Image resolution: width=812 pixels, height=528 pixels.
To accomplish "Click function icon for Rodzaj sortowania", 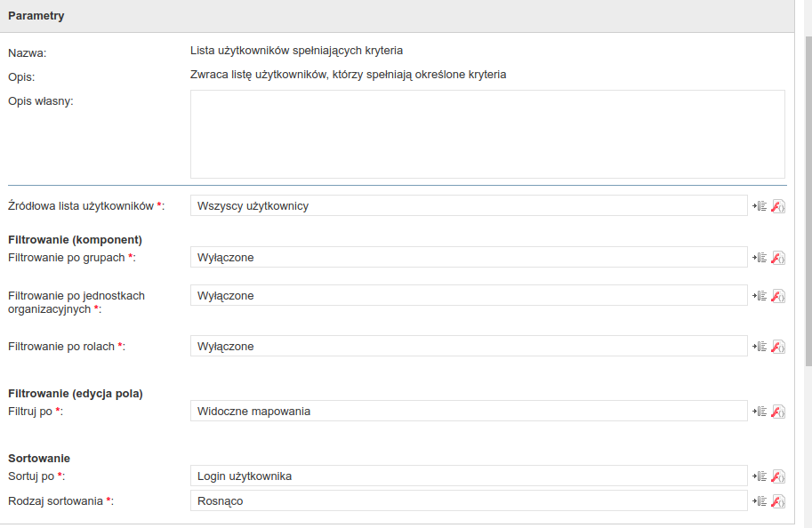I will coord(778,501).
